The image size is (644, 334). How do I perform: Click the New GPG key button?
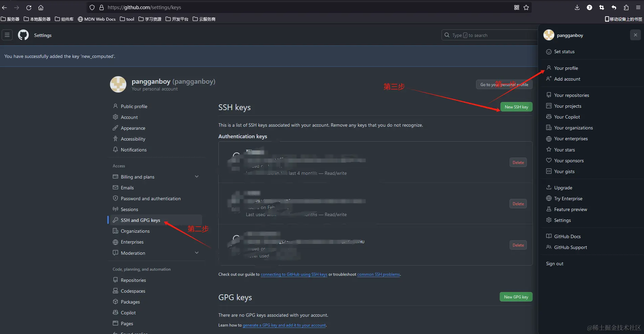click(x=516, y=297)
